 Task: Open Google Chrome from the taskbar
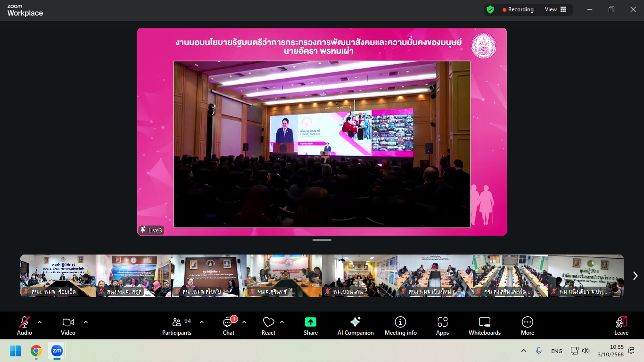[36, 351]
